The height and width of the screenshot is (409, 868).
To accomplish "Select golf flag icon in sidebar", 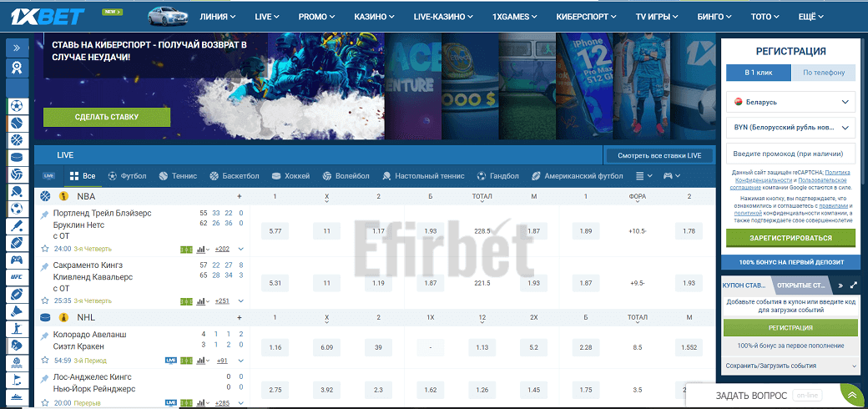I will pos(17,381).
